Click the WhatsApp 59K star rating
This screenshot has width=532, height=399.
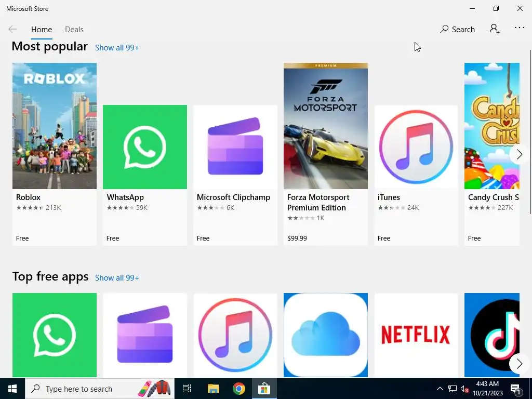click(x=127, y=208)
